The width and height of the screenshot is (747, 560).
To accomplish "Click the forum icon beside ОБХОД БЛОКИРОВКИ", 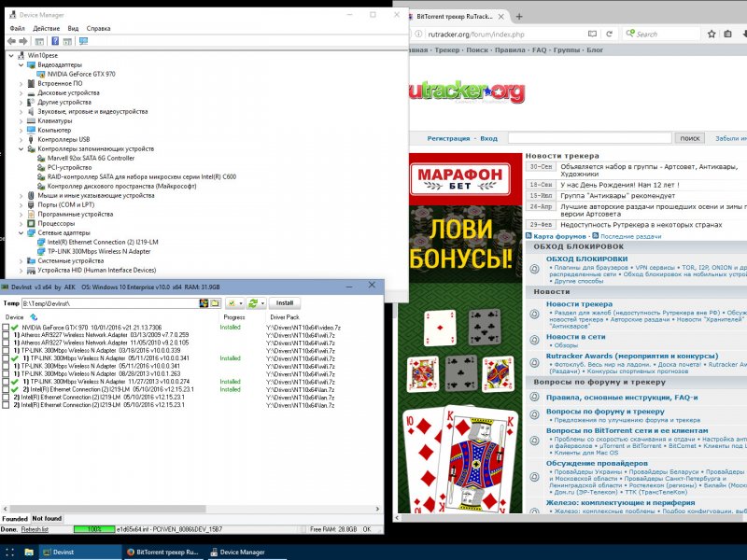I will coord(534,269).
